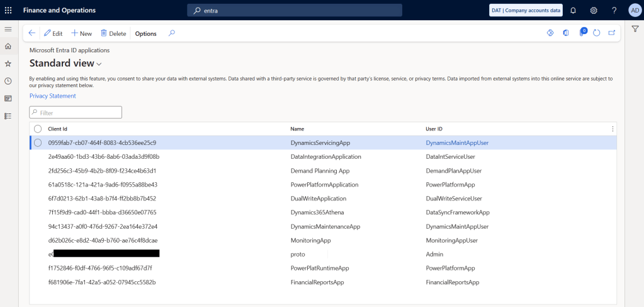Open Workspaces icon in left sidebar

point(8,98)
